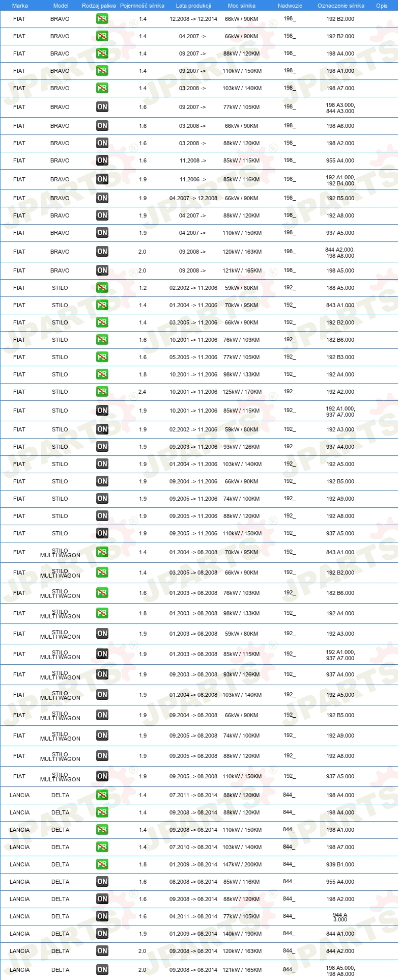Click the Moc silnika column header
Image resolution: width=398 pixels, height=980 pixels.
[x=242, y=6]
